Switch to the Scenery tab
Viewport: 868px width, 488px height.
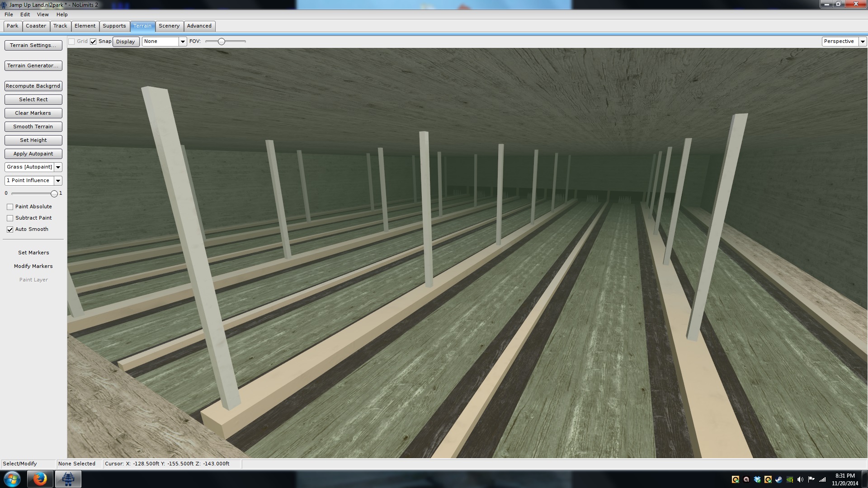coord(169,26)
